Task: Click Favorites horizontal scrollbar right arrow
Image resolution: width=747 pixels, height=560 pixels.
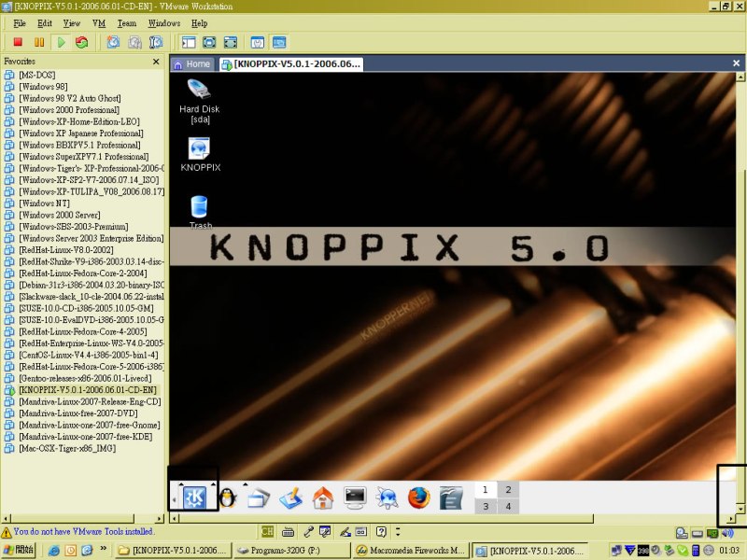Action: point(159,519)
